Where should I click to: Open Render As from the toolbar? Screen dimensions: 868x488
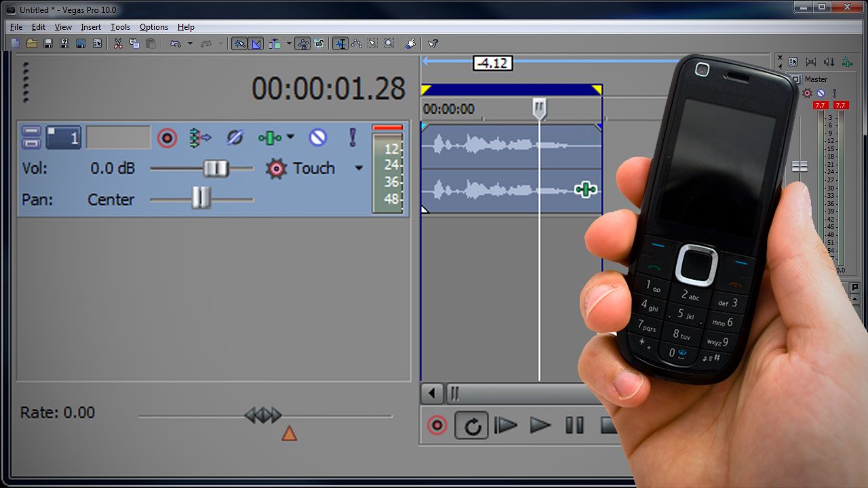click(x=81, y=43)
